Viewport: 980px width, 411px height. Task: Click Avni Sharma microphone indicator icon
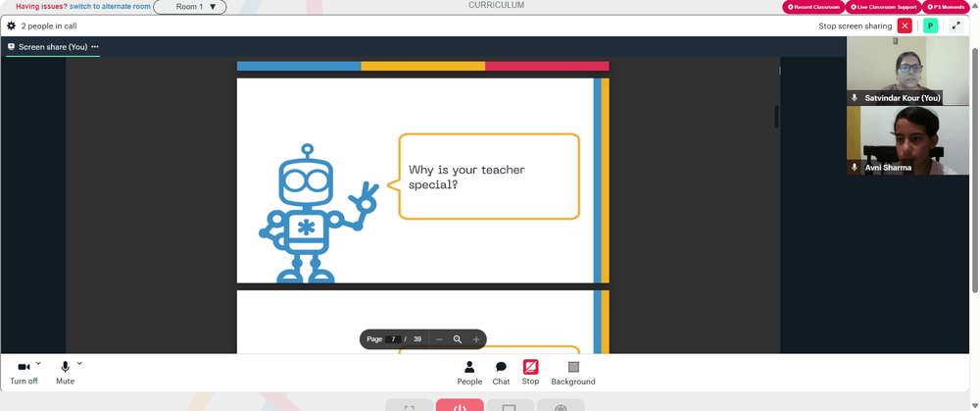pyautogui.click(x=855, y=168)
